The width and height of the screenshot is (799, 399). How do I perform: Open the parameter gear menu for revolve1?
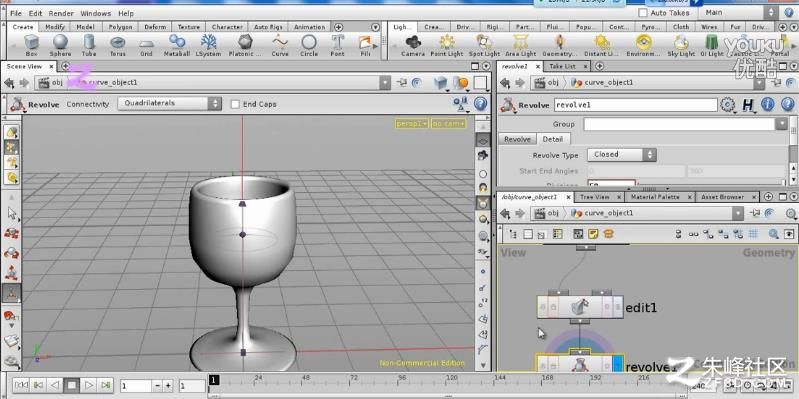728,105
